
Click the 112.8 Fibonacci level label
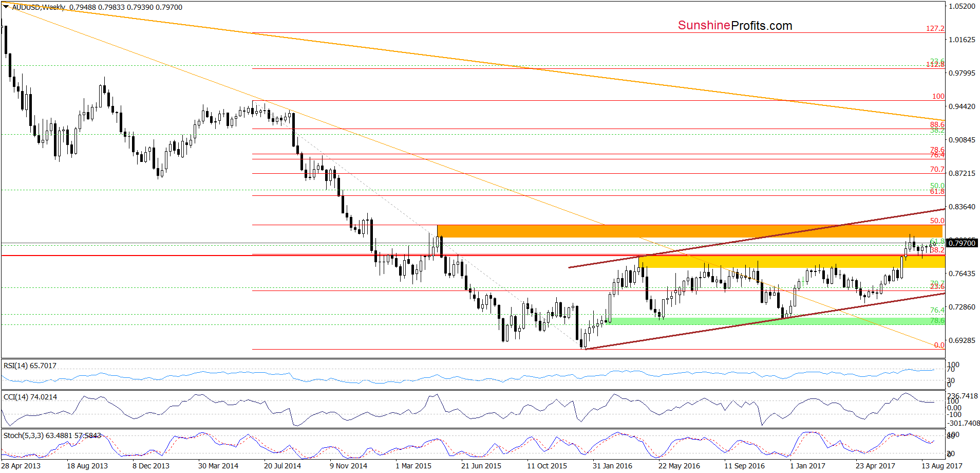pos(935,64)
